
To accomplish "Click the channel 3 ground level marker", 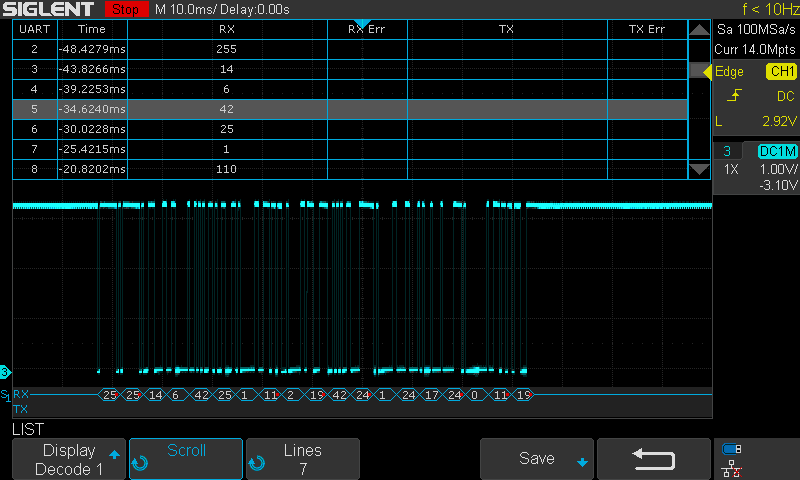I will [5, 372].
